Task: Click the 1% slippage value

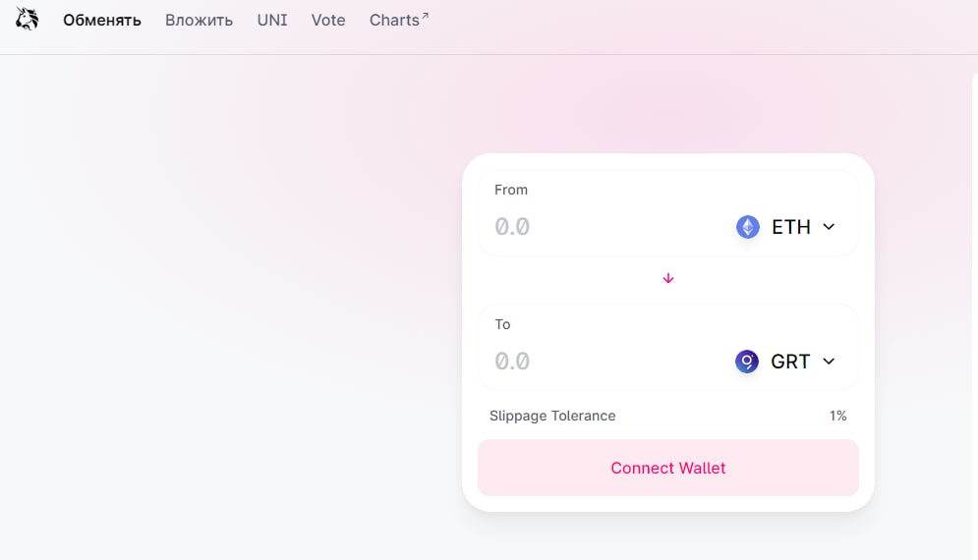Action: pos(837,416)
